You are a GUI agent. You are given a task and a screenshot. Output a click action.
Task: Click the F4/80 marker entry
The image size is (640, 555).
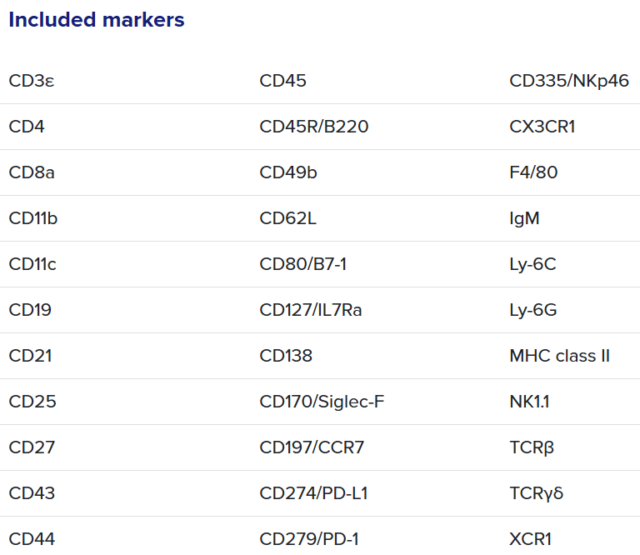pyautogui.click(x=533, y=173)
